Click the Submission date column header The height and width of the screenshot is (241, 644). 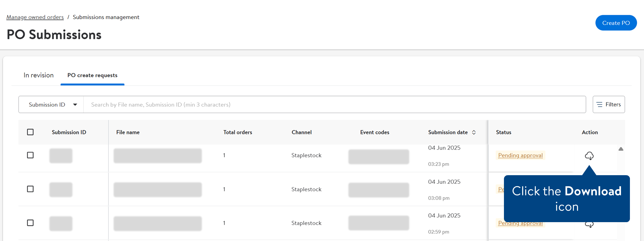pos(448,132)
